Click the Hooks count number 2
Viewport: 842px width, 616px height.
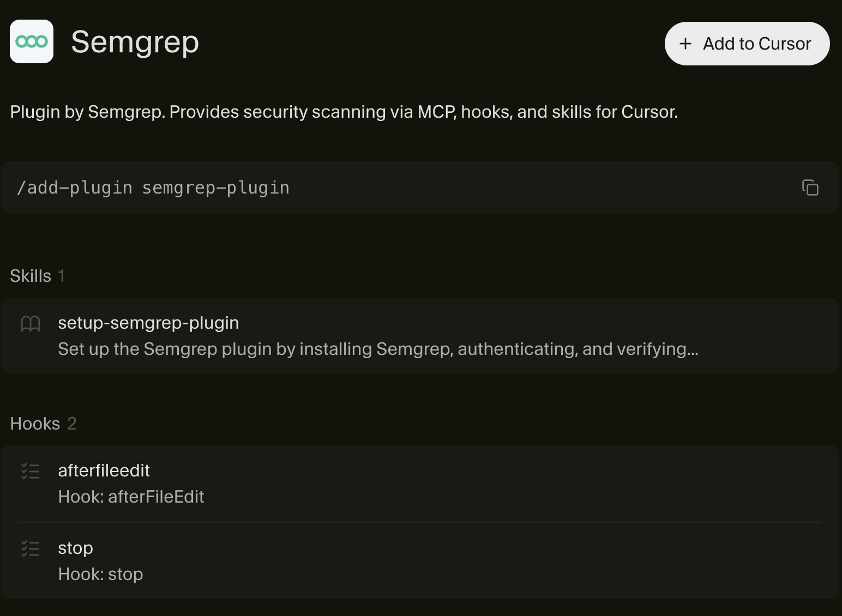(72, 424)
